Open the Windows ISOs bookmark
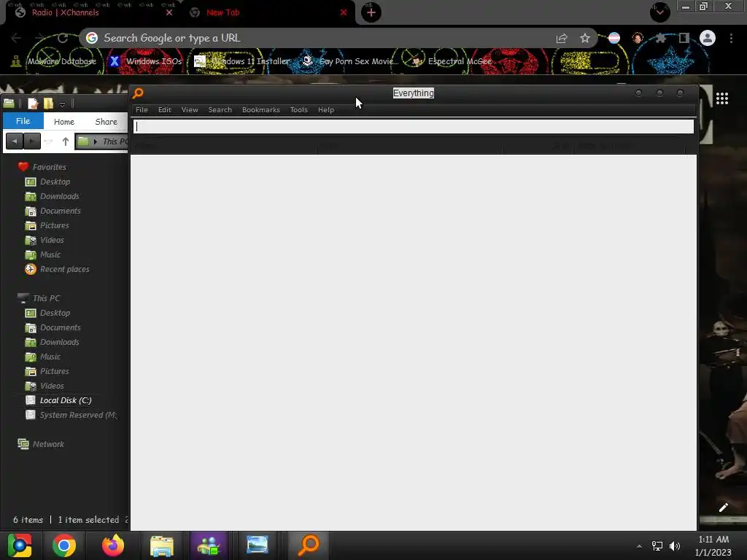 [x=145, y=61]
